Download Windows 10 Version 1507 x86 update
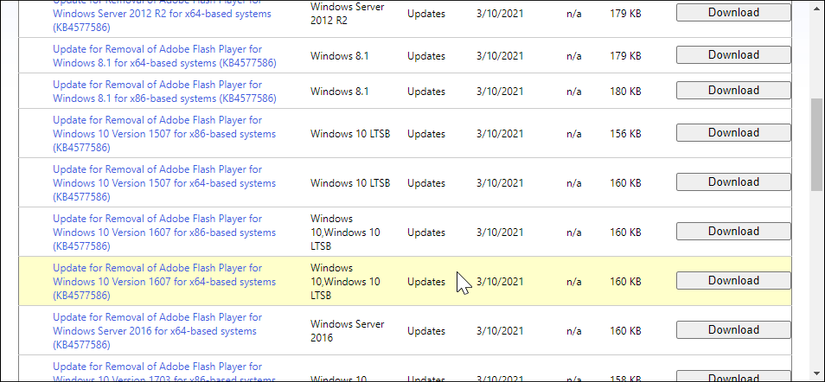Viewport: 825px width, 382px height. pos(733,133)
